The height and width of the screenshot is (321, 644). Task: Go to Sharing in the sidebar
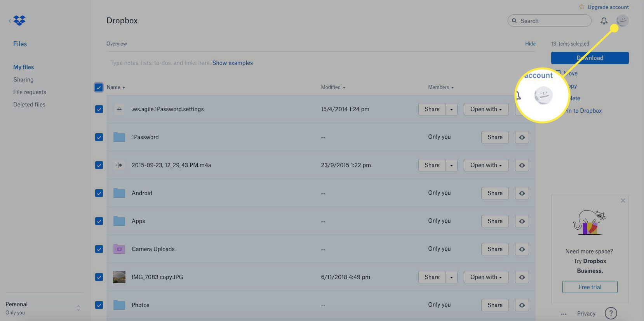click(23, 80)
